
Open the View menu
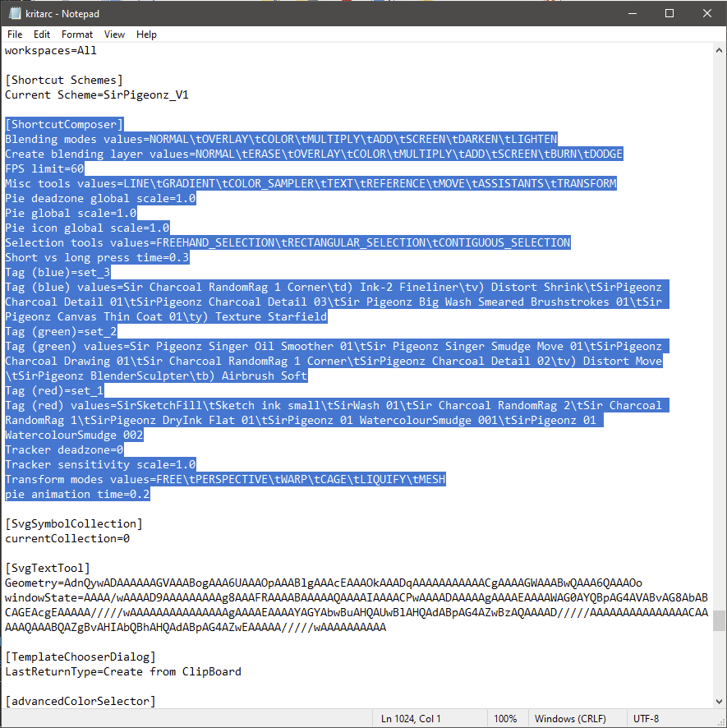pos(114,35)
